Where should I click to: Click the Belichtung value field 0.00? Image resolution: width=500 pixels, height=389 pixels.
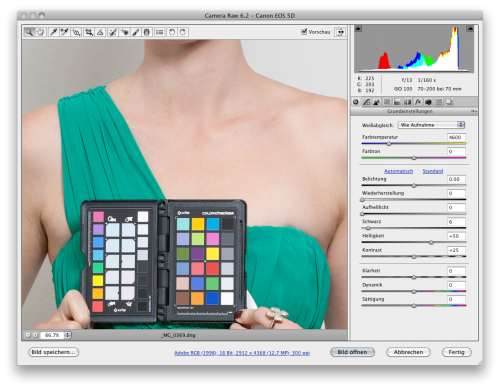coord(456,179)
